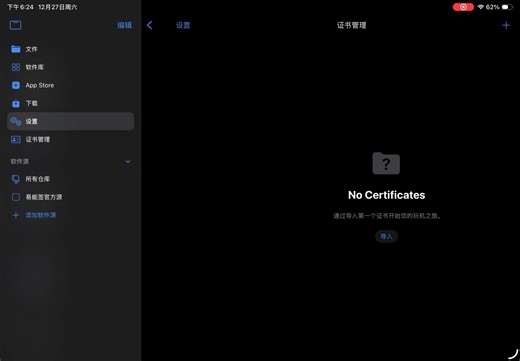
Task: Click the time 下午 6:24 in status bar
Action: pyautogui.click(x=20, y=7)
